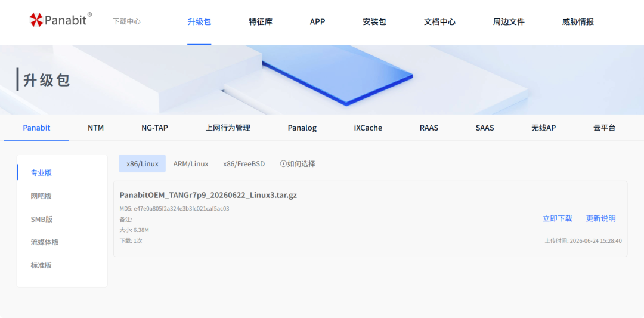This screenshot has height=318, width=644.
Task: Click 立即下载 for the Linux3 package
Action: [x=558, y=218]
